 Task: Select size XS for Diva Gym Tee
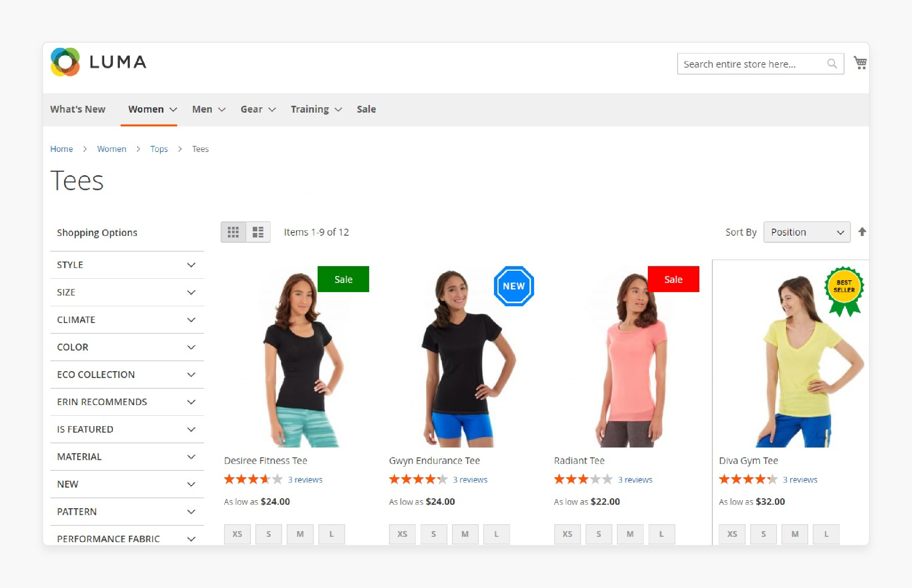pos(732,534)
